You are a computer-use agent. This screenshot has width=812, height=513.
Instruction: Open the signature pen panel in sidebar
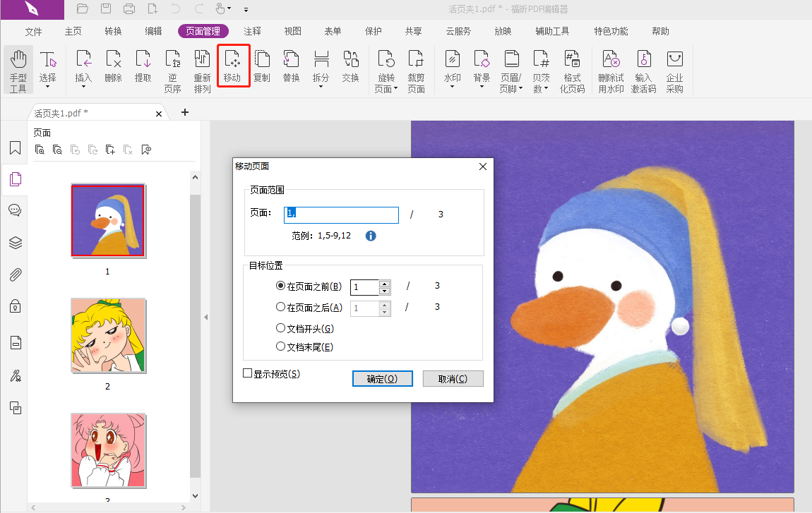16,375
